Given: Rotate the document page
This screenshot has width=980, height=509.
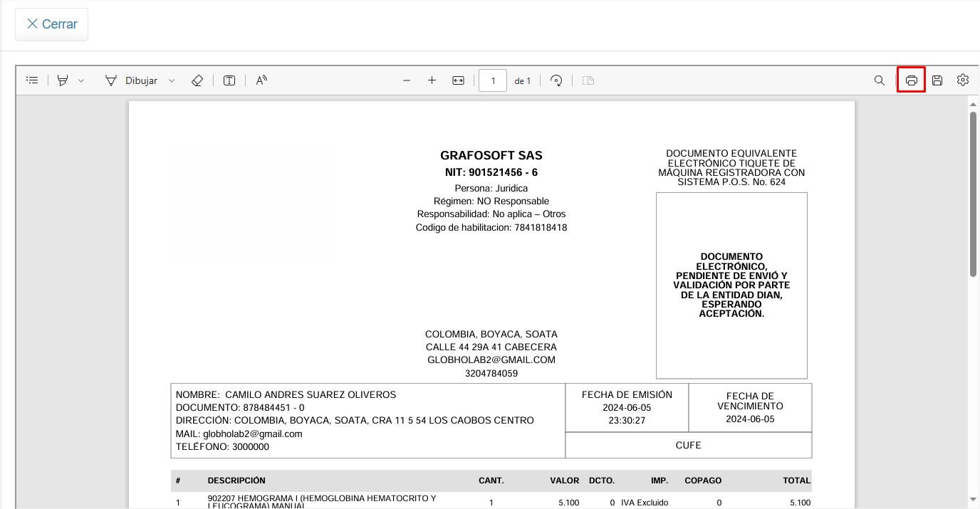Looking at the screenshot, I should point(557,80).
